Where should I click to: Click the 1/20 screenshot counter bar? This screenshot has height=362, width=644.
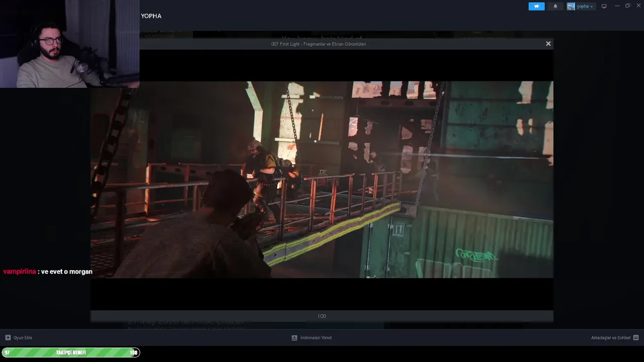(321, 316)
